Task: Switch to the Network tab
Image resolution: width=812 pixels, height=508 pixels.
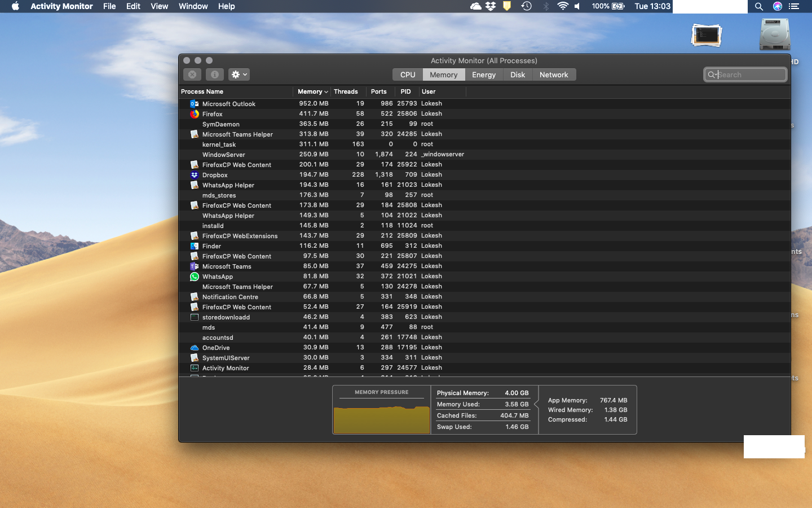Action: coord(554,75)
